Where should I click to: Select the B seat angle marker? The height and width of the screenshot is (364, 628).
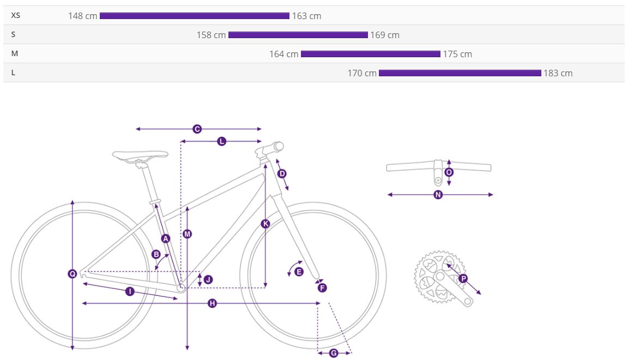point(156,254)
